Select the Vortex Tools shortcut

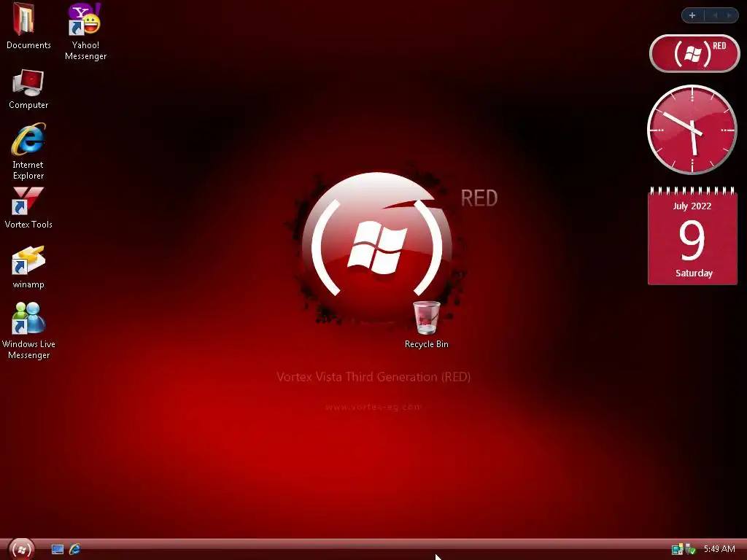tap(28, 208)
